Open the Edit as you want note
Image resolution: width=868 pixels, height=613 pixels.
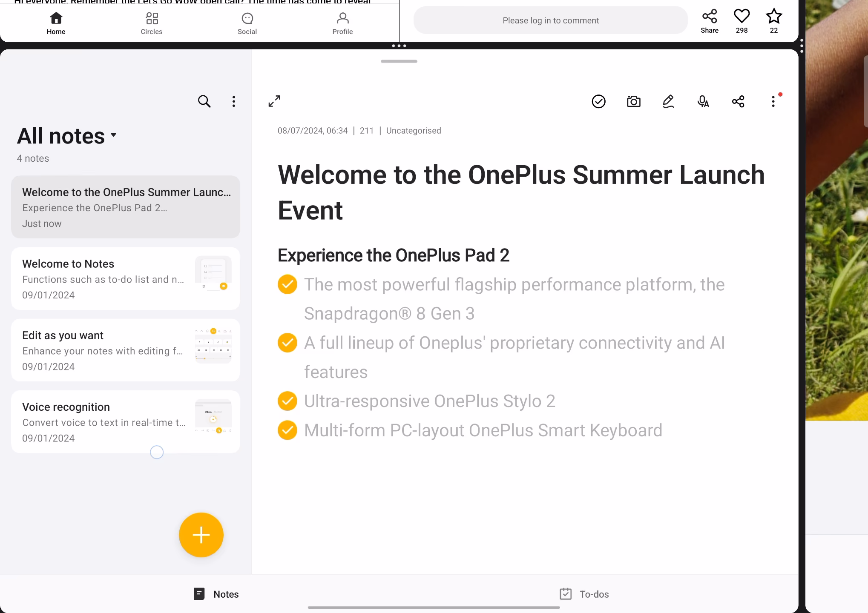click(x=126, y=350)
